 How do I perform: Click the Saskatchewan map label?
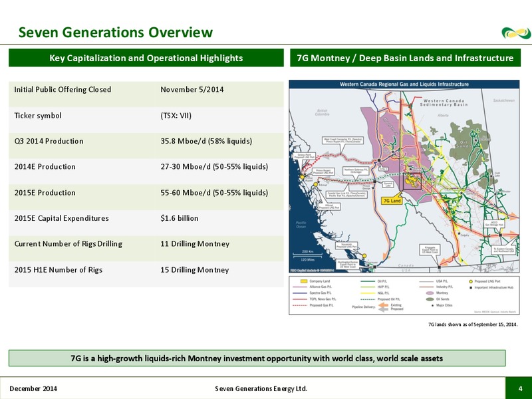(504, 100)
